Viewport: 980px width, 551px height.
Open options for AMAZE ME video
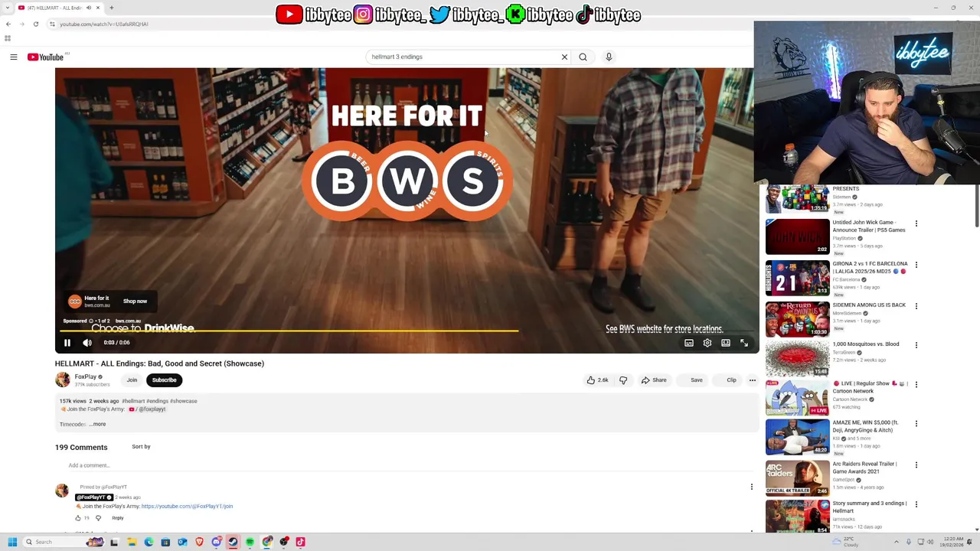click(x=916, y=425)
